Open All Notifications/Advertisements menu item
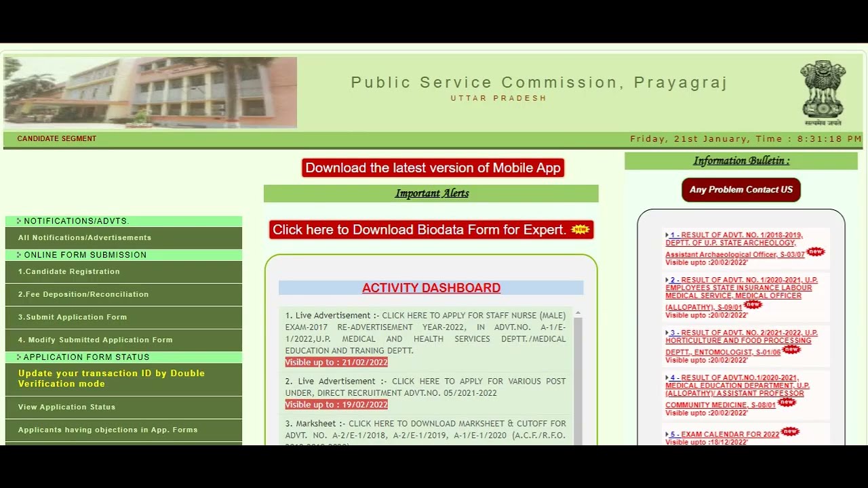The image size is (868, 488). (x=123, y=238)
